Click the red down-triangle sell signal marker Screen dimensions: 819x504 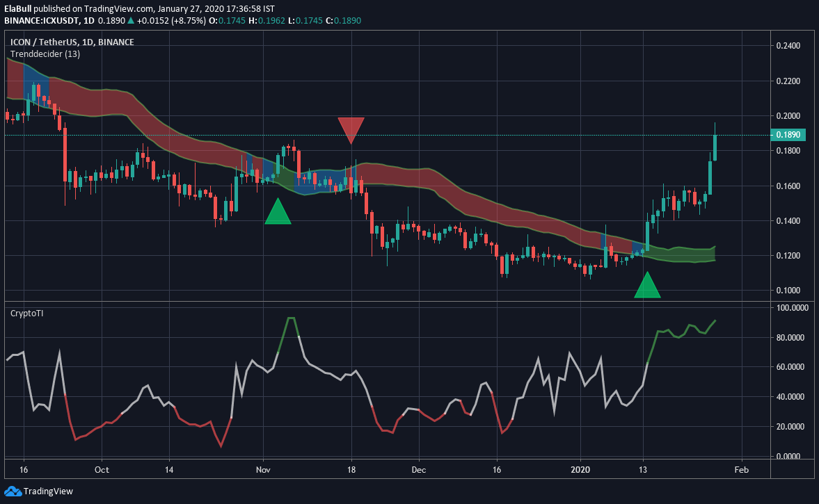click(351, 131)
